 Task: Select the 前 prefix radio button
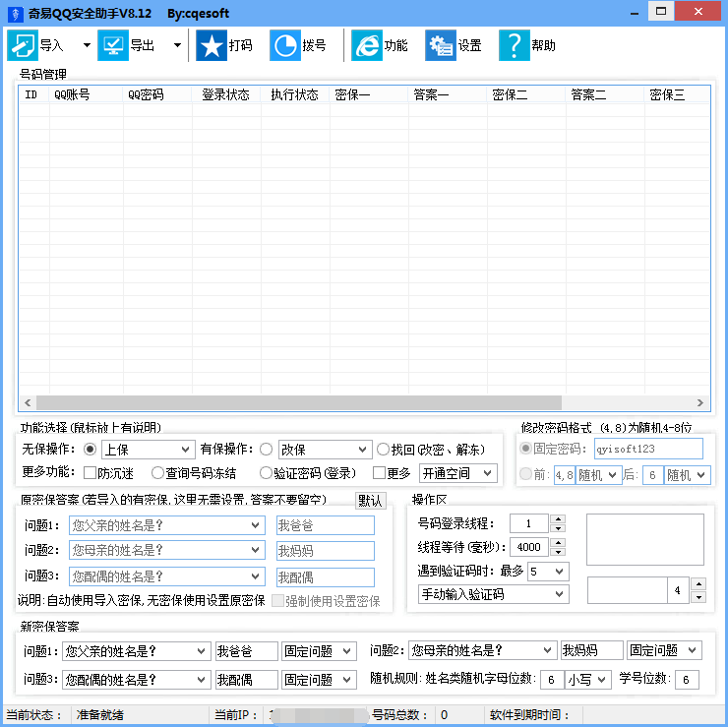[x=525, y=474]
